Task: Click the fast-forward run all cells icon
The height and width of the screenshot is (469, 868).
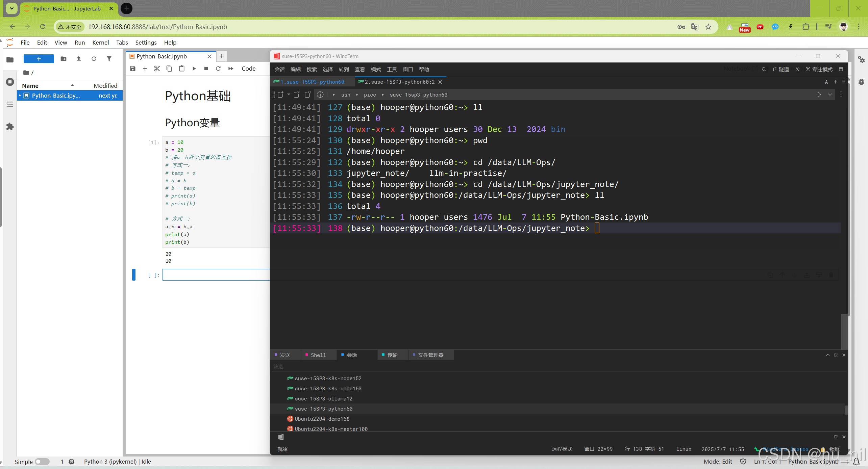Action: 231,69
